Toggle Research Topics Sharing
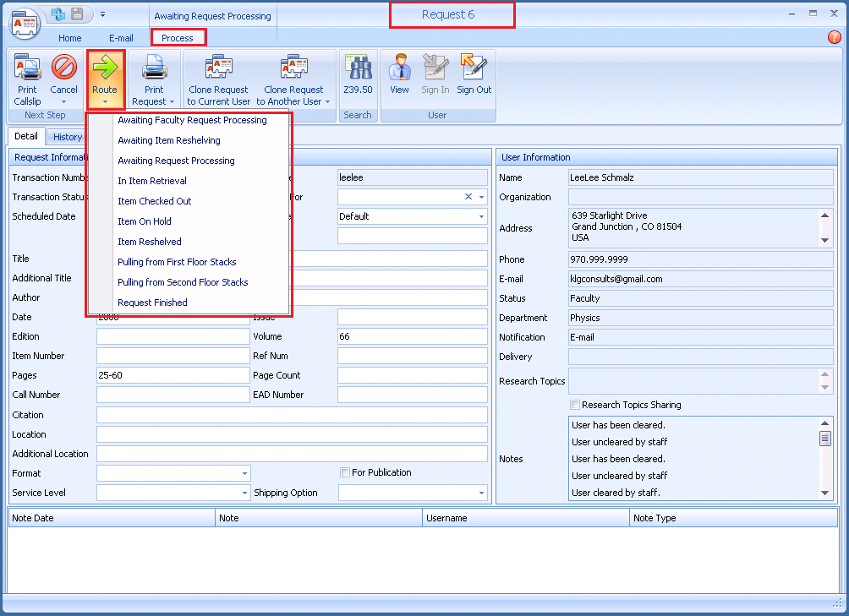This screenshot has width=849, height=616. (x=574, y=404)
